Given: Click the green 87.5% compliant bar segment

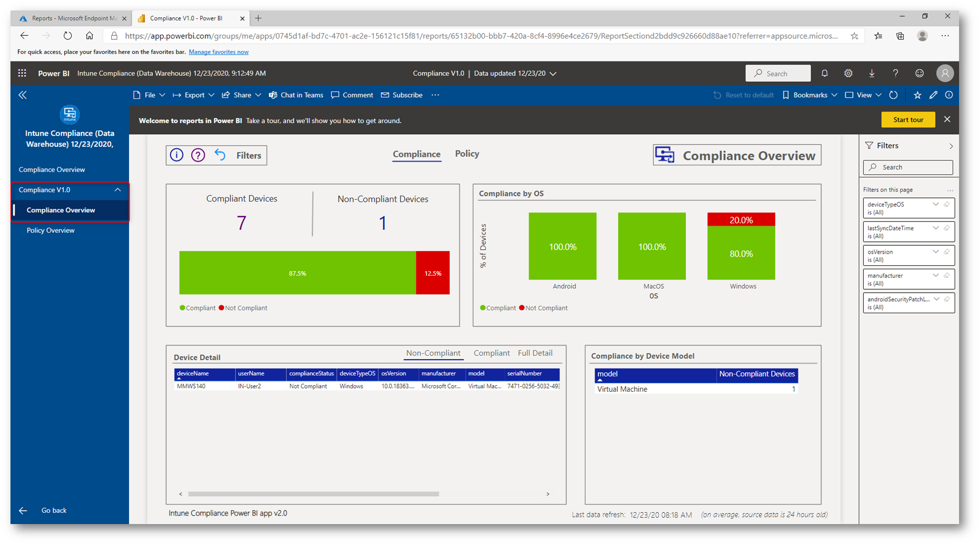Looking at the screenshot, I should pyautogui.click(x=297, y=273).
